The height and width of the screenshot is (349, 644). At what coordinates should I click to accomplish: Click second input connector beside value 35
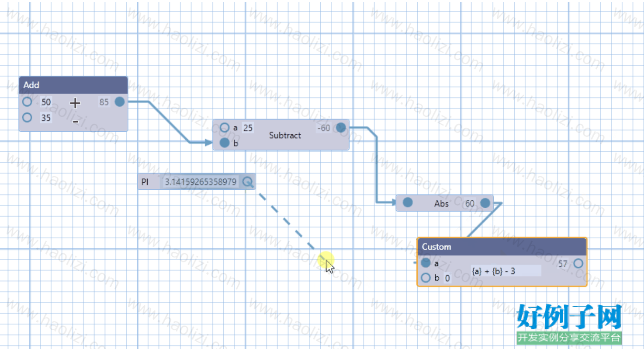(27, 117)
